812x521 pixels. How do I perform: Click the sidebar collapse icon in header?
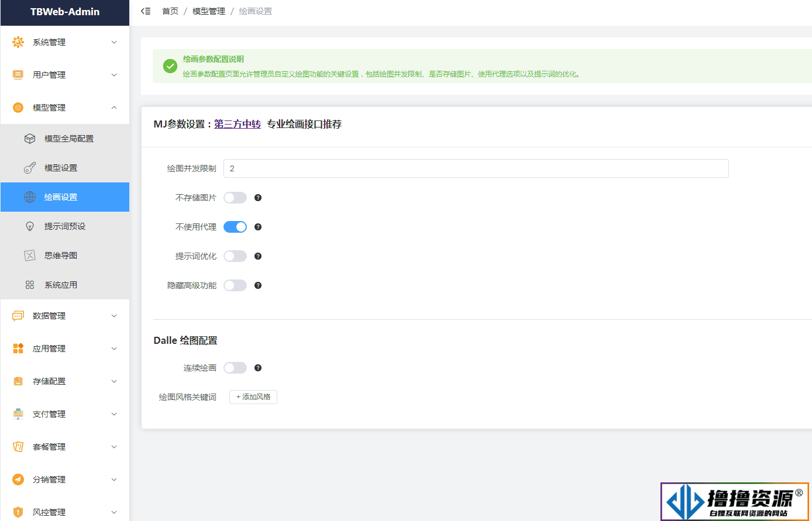point(146,11)
